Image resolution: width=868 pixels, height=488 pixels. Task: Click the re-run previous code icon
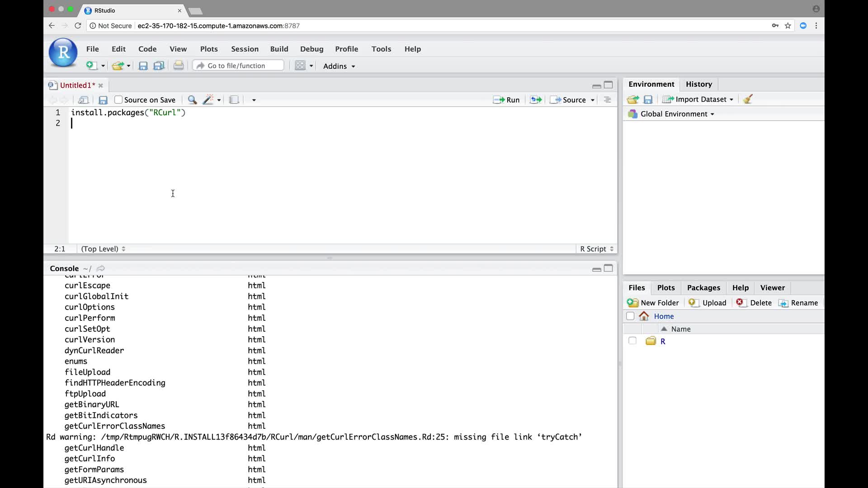tap(536, 100)
